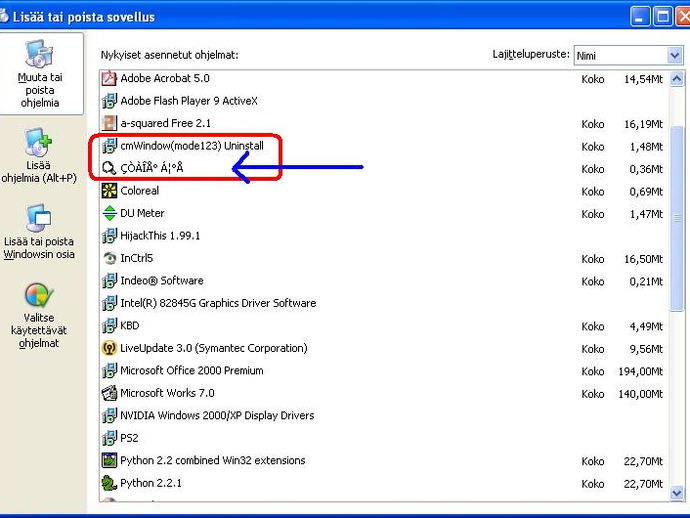Click the 14,54Mt size value

pyautogui.click(x=643, y=79)
